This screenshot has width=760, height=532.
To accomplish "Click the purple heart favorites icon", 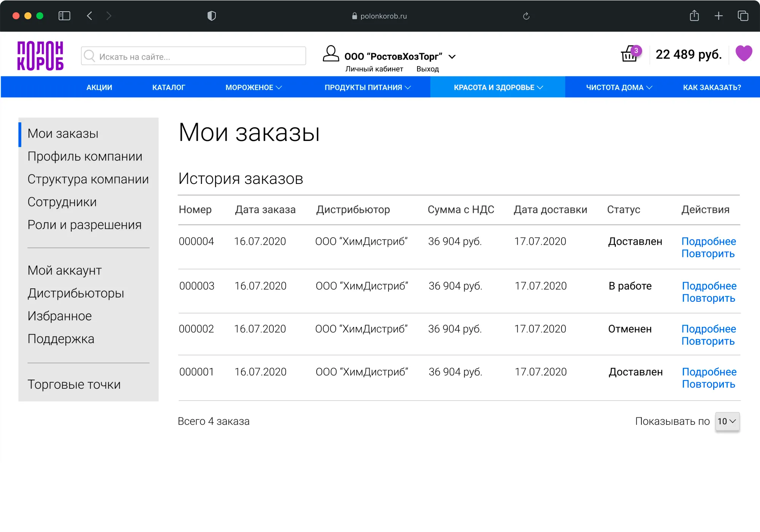I will point(743,53).
